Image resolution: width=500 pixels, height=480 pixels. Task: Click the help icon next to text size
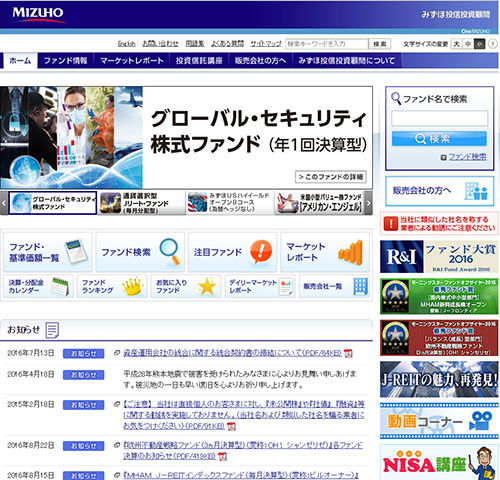492,44
